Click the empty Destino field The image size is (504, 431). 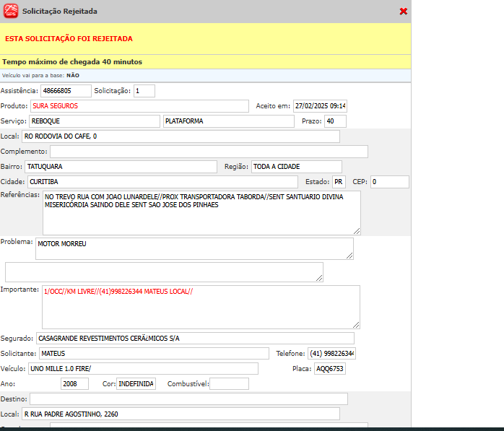point(188,399)
